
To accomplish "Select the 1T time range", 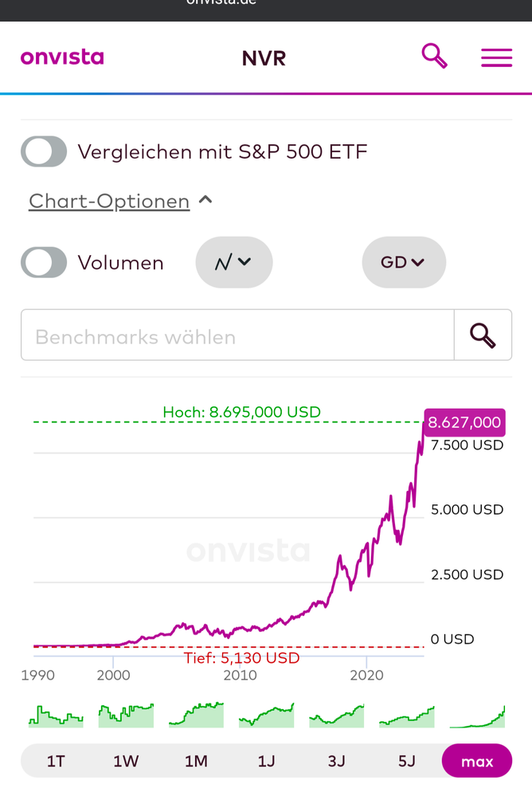I will (x=56, y=761).
